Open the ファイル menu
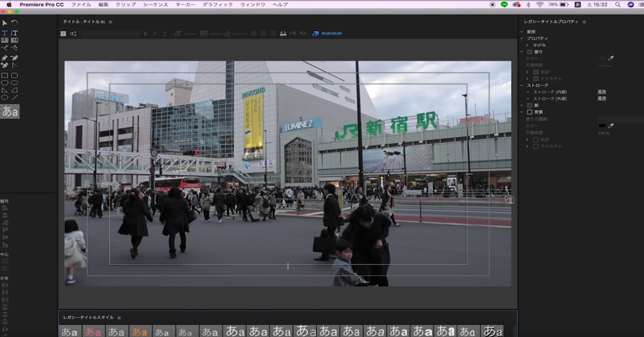Screen dimensions: 644x337 (81, 5)
